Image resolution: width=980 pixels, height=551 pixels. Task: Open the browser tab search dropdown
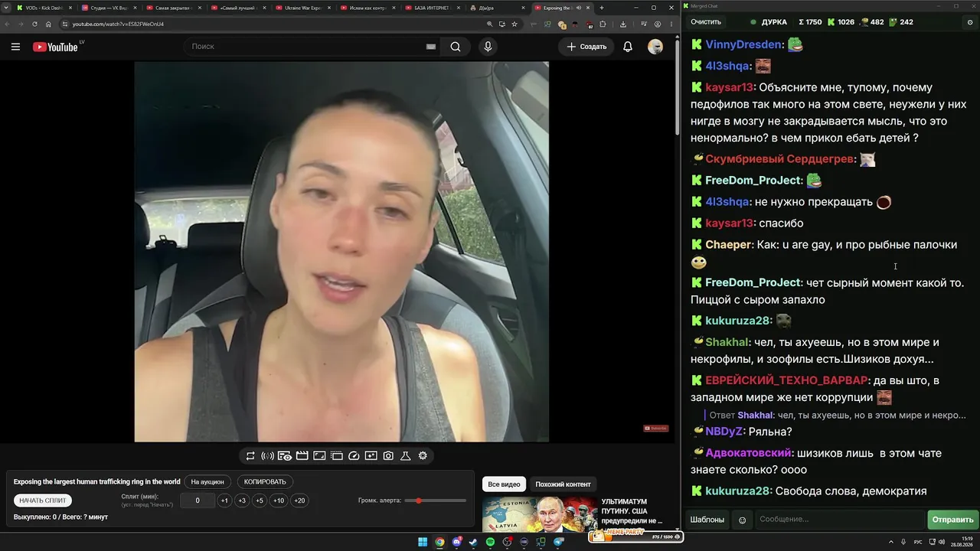tap(7, 8)
